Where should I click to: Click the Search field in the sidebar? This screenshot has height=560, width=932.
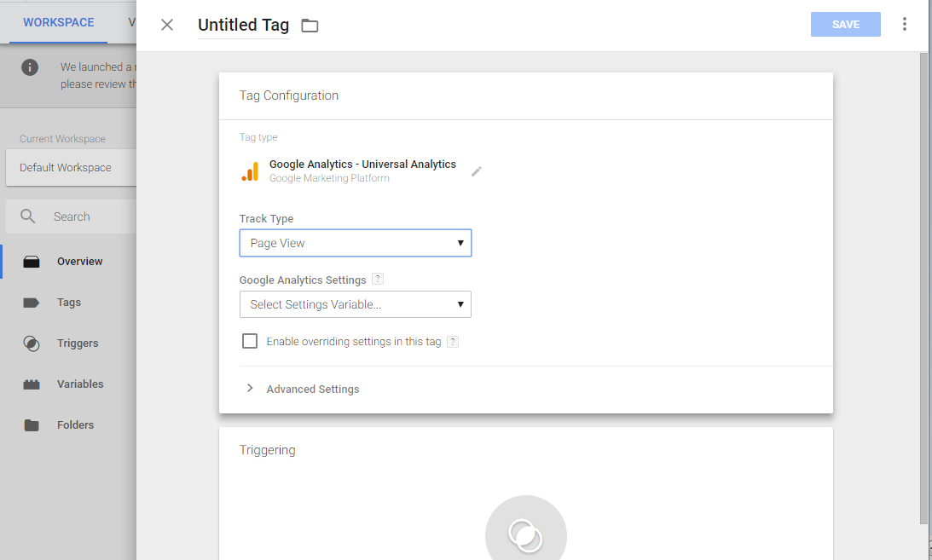pos(72,216)
